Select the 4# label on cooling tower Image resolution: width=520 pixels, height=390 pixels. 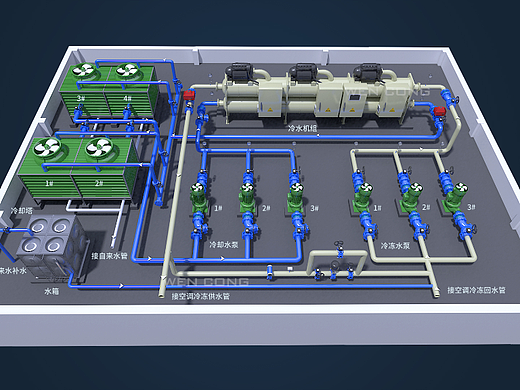point(127,98)
